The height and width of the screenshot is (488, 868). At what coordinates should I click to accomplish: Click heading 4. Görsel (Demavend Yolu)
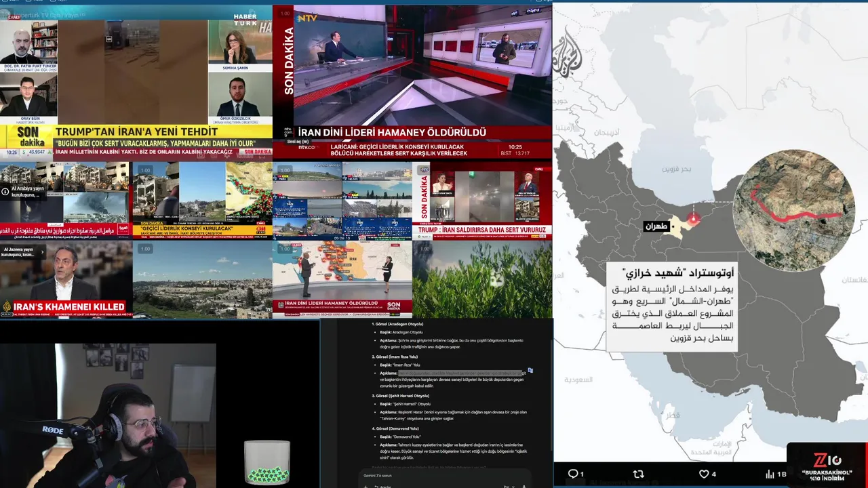395,428
